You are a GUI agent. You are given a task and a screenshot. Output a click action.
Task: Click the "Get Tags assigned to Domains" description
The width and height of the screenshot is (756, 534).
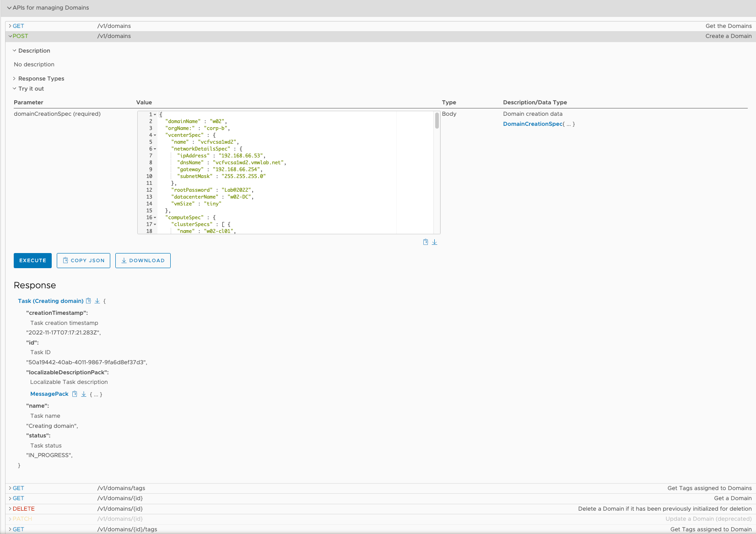point(709,488)
